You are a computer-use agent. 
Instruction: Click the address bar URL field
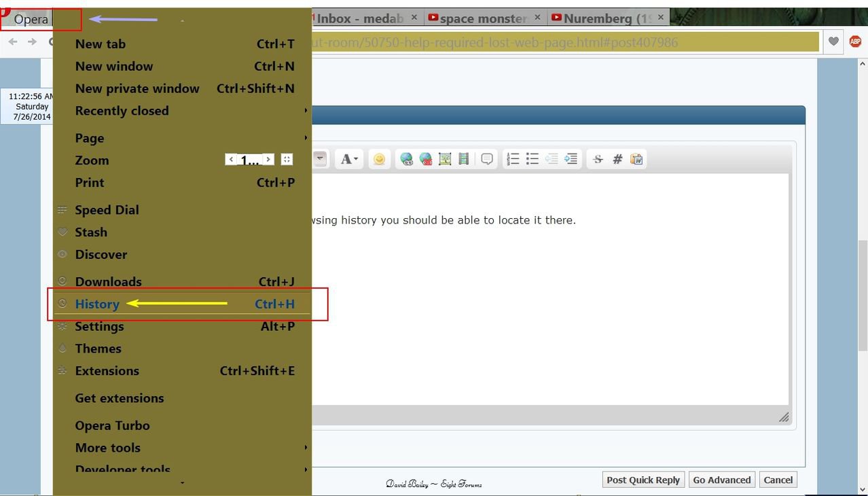point(564,42)
